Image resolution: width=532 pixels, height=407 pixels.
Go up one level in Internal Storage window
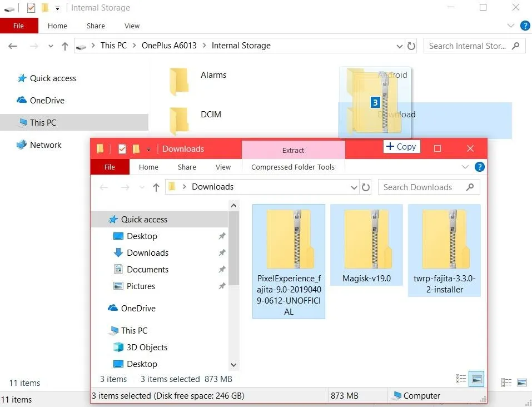coord(65,46)
